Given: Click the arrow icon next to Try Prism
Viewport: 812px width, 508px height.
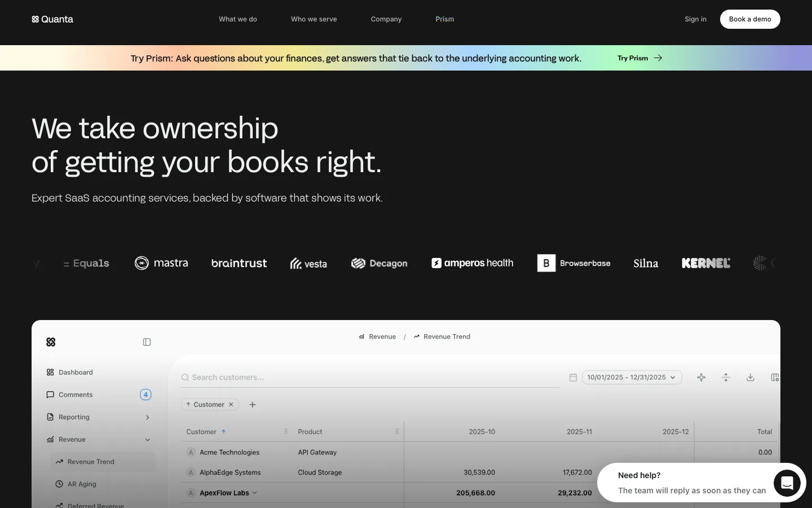Looking at the screenshot, I should [658, 58].
